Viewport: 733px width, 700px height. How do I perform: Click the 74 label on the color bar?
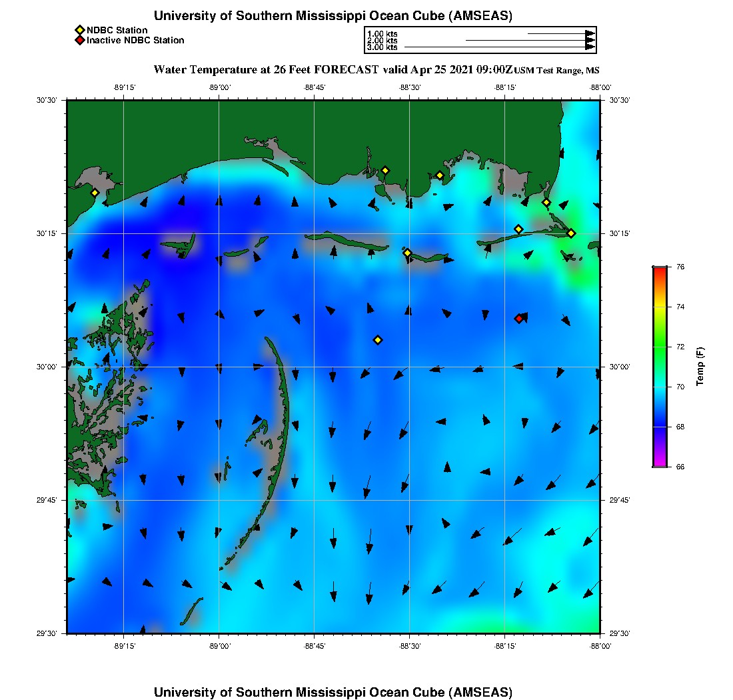(680, 307)
